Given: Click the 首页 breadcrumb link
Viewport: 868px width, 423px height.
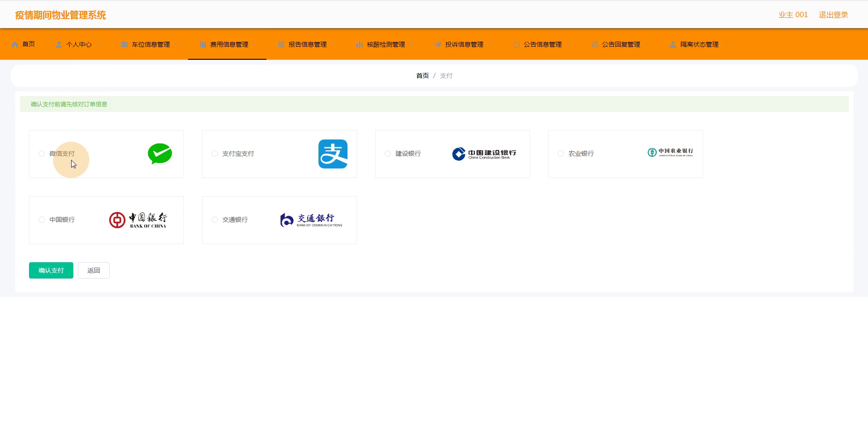Looking at the screenshot, I should pyautogui.click(x=423, y=76).
